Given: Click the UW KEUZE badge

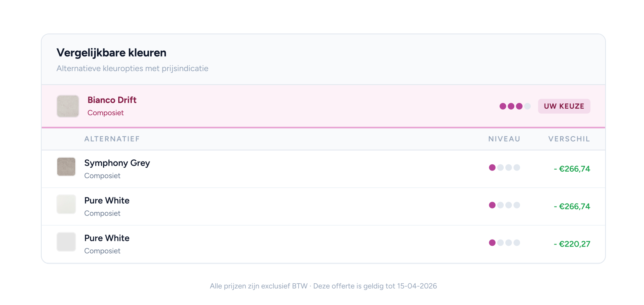Looking at the screenshot, I should point(564,106).
